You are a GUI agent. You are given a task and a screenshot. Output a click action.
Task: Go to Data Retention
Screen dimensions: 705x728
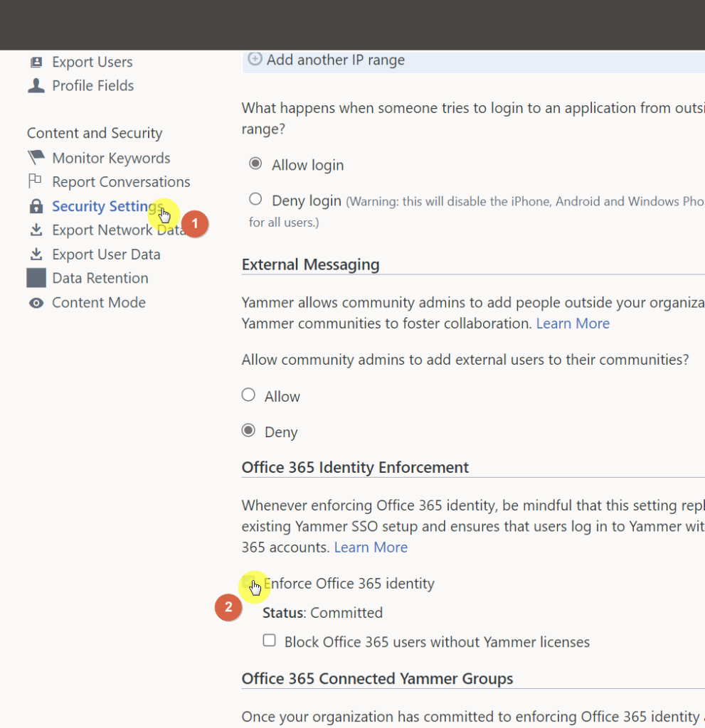click(x=100, y=278)
